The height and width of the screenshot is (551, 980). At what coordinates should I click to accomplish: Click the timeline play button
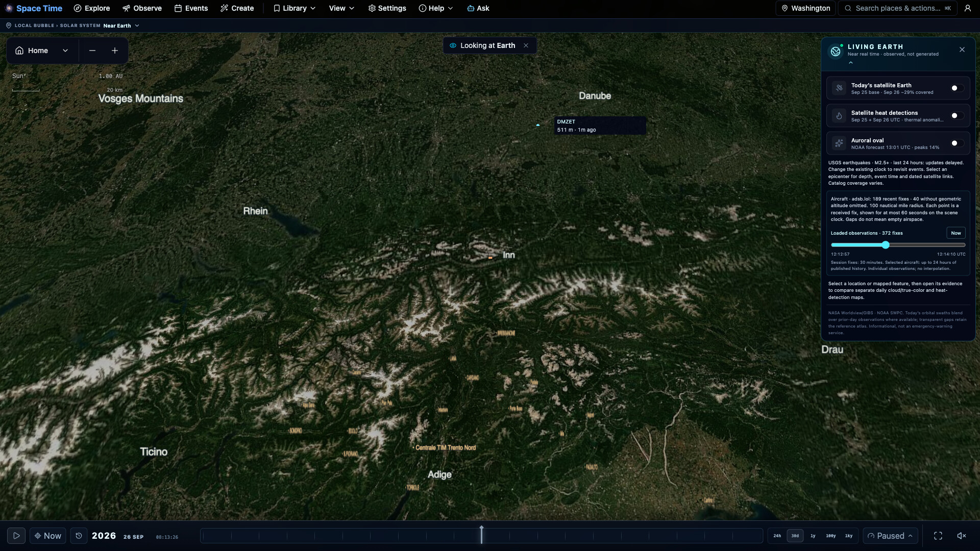tap(16, 536)
